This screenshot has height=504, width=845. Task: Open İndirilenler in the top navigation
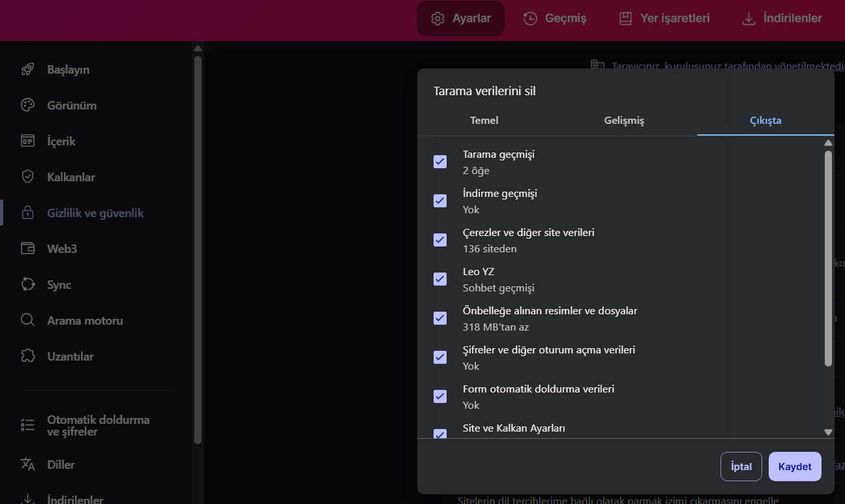(782, 18)
